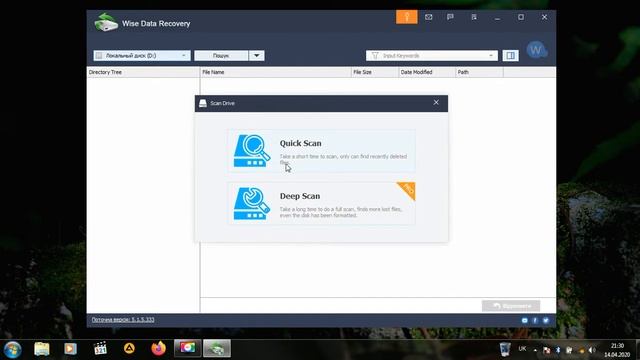Open the feedback chat icon in title bar

coord(450,17)
